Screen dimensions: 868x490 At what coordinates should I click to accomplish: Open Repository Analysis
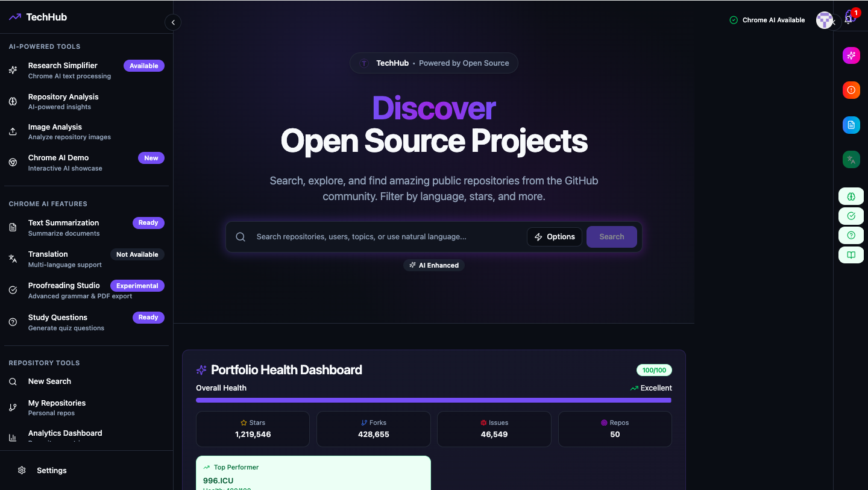point(87,101)
